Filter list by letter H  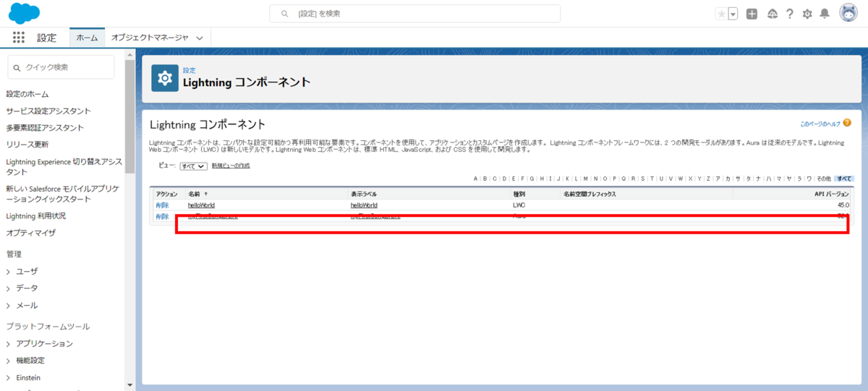pyautogui.click(x=540, y=179)
